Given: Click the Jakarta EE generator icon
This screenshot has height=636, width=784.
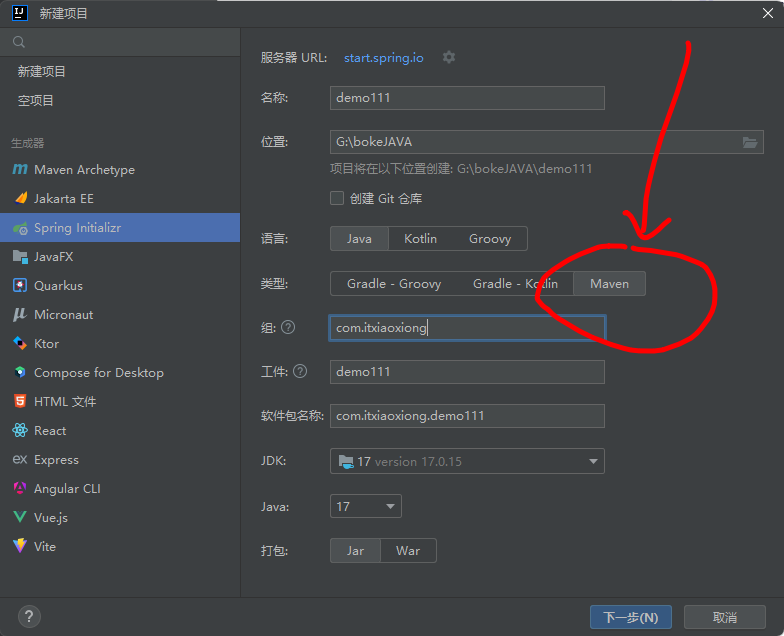Looking at the screenshot, I should [x=20, y=198].
